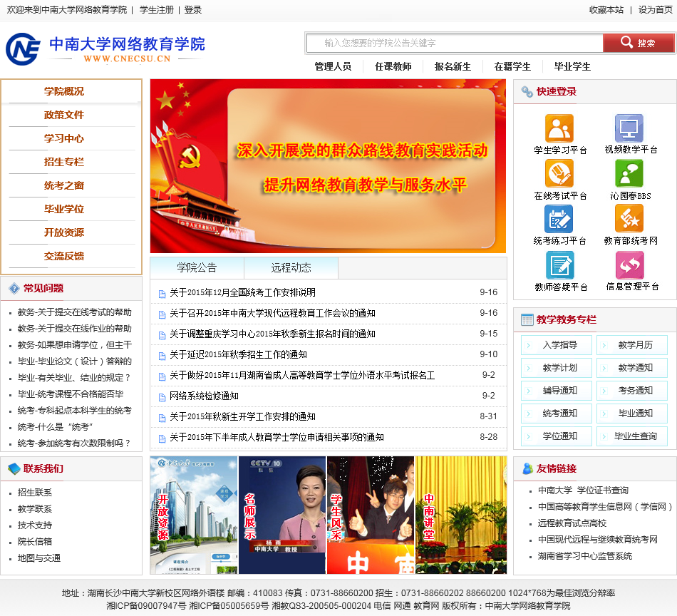Open 在籍学生 in the top navigation
The height and width of the screenshot is (616, 677).
click(512, 66)
